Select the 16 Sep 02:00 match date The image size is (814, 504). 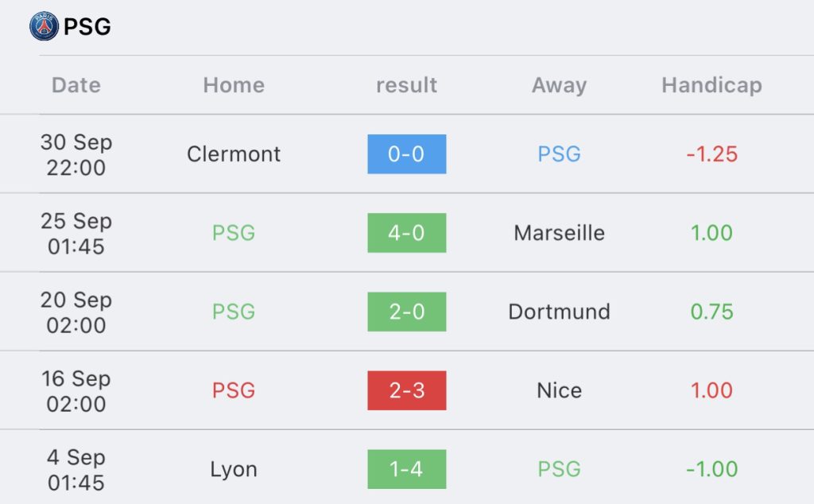76,391
